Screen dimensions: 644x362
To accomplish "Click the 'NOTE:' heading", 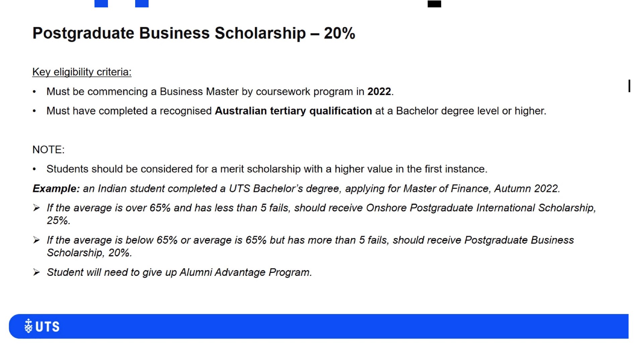I will [x=48, y=149].
